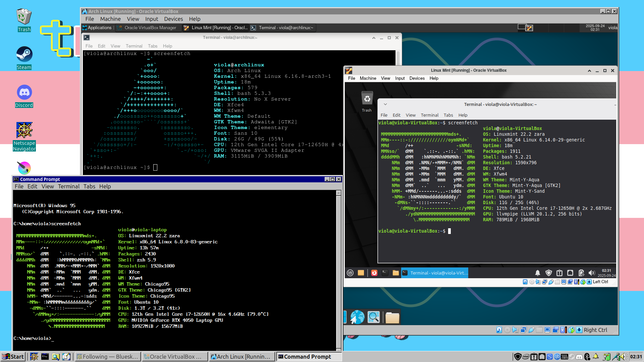Launch the terminal launcher in the Mint panel
This screenshot has height=362, width=644.
pyautogui.click(x=385, y=273)
